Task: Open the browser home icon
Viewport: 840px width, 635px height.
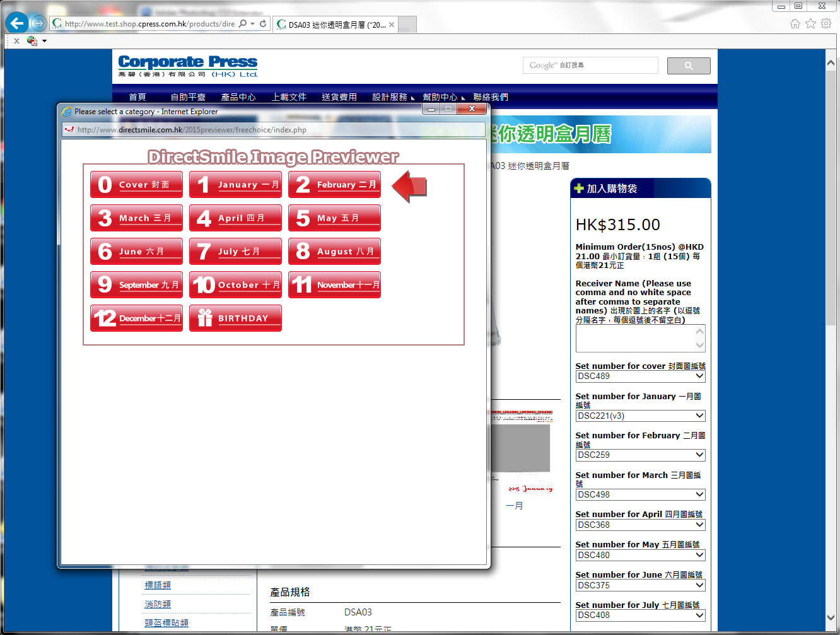Action: [795, 23]
